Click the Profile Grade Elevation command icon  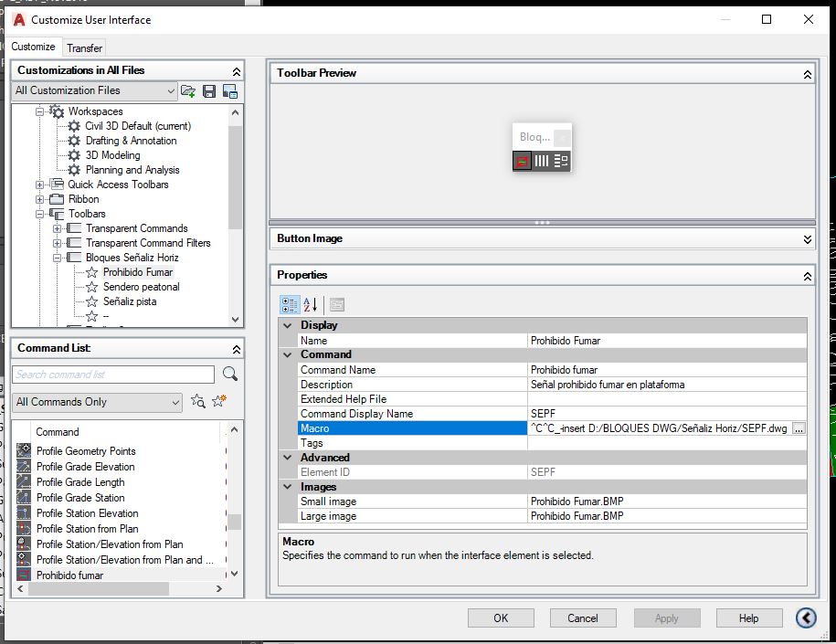click(24, 467)
